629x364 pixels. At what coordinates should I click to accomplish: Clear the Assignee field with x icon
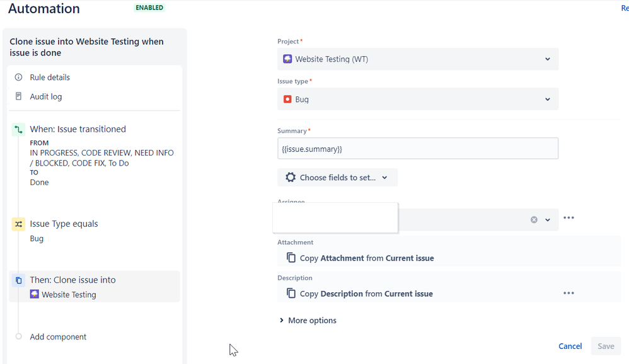coord(534,220)
